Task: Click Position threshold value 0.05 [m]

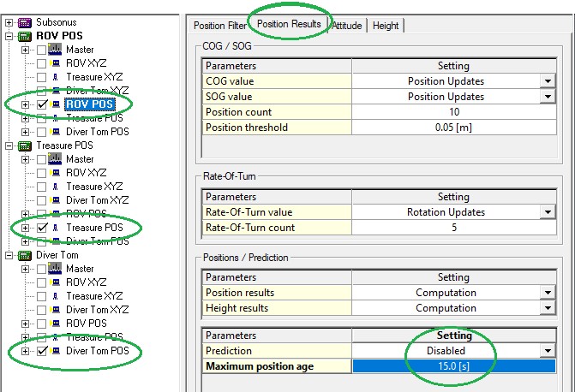Action: point(454,128)
